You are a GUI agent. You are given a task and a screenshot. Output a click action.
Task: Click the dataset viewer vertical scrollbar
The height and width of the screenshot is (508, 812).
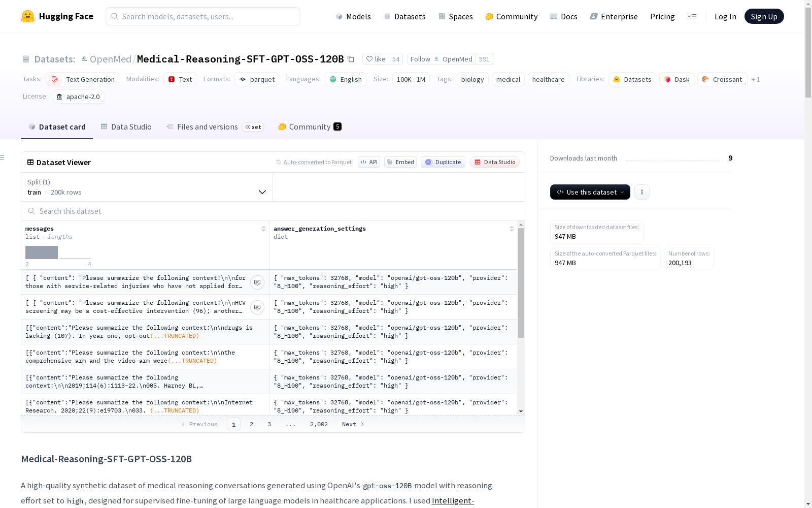point(521,283)
